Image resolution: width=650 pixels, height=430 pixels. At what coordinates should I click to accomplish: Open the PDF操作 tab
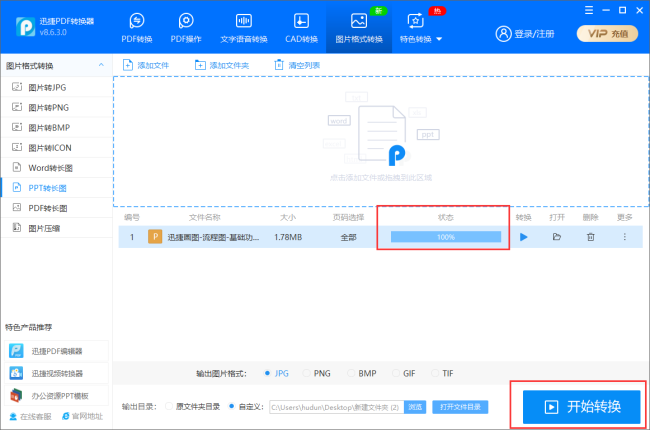(186, 28)
